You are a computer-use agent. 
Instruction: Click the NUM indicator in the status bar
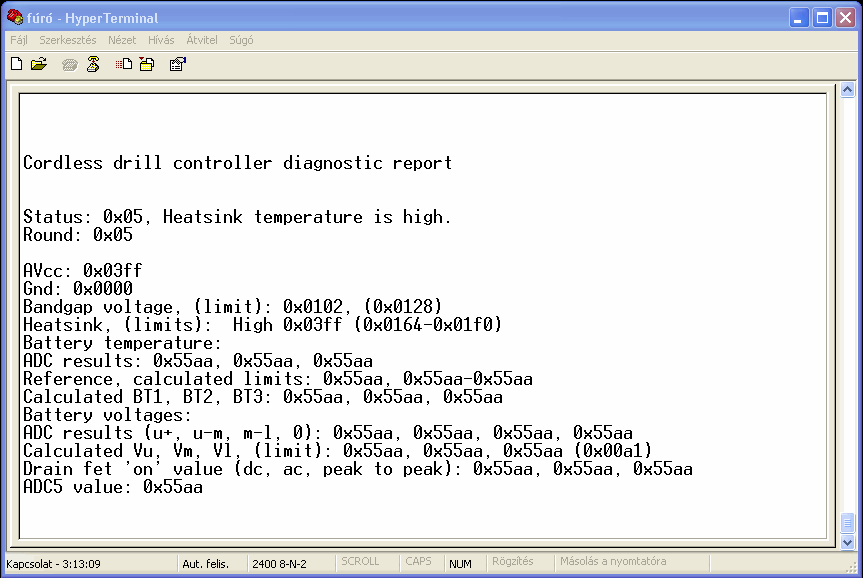(460, 564)
